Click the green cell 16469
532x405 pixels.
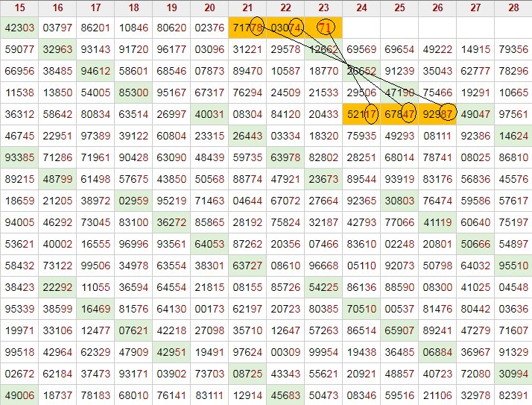tap(95, 309)
